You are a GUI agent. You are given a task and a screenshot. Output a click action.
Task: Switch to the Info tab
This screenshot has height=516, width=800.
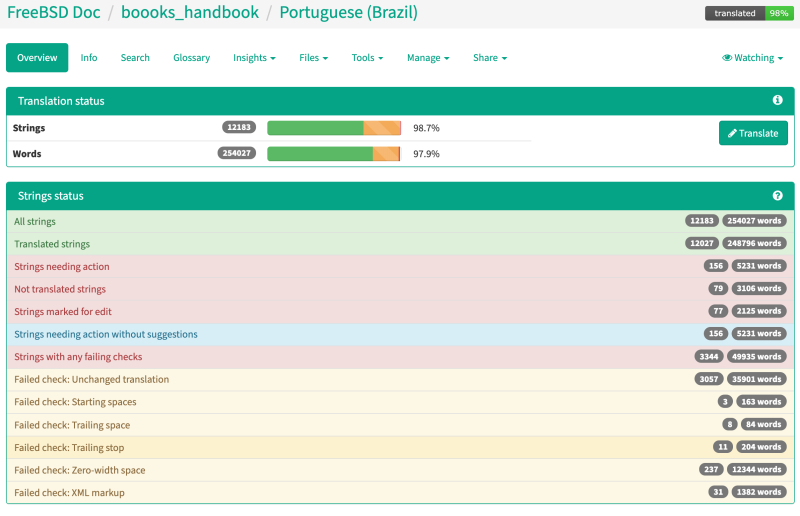point(89,58)
